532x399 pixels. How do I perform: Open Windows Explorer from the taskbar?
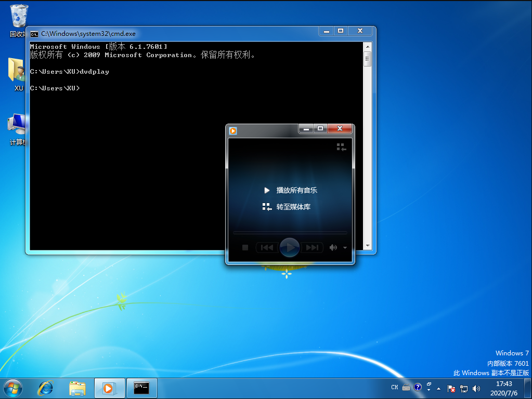(78, 388)
